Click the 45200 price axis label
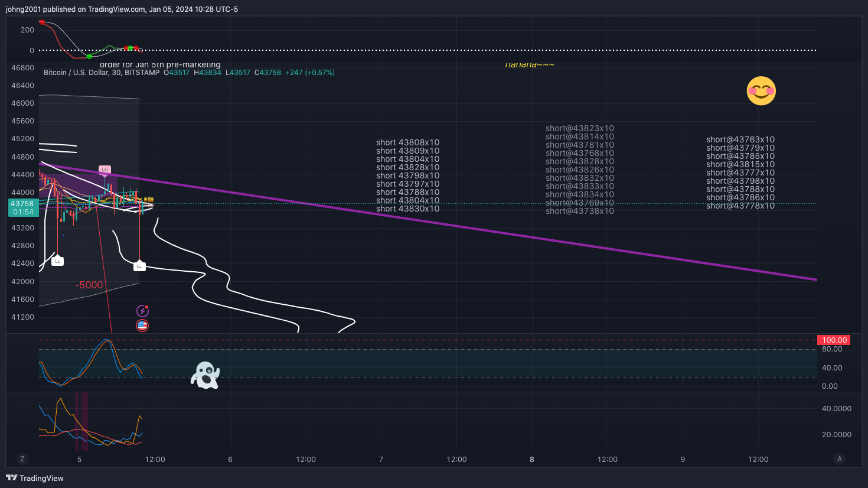 (23, 139)
